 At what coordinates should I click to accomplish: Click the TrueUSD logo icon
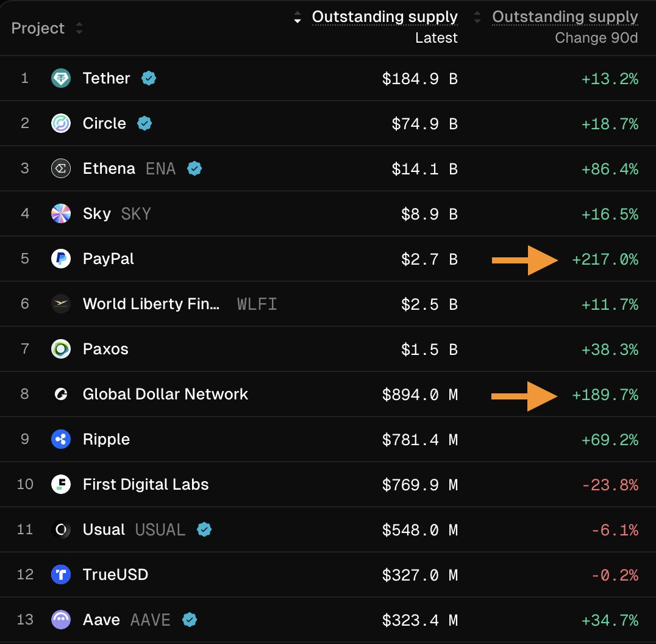click(x=61, y=575)
